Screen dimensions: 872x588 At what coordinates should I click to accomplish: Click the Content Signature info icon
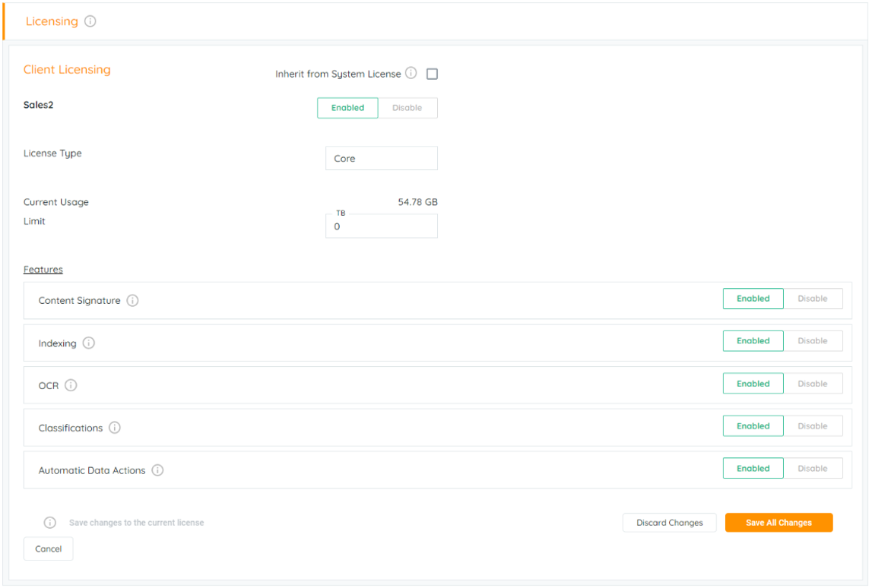132,301
